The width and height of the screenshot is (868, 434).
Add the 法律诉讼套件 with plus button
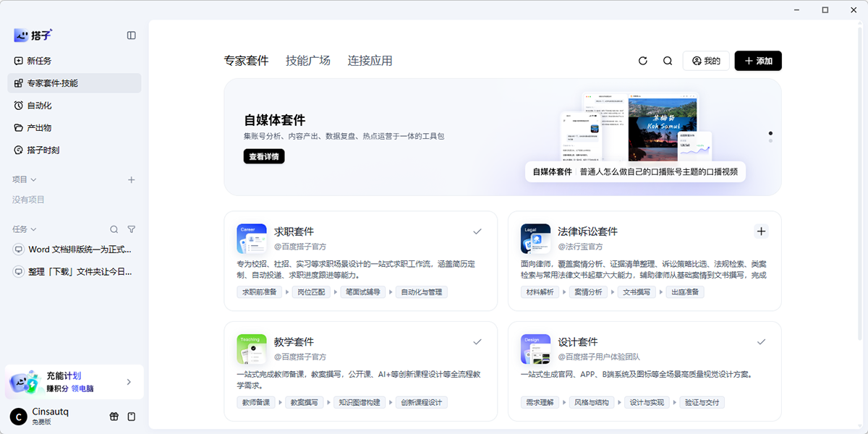(761, 231)
